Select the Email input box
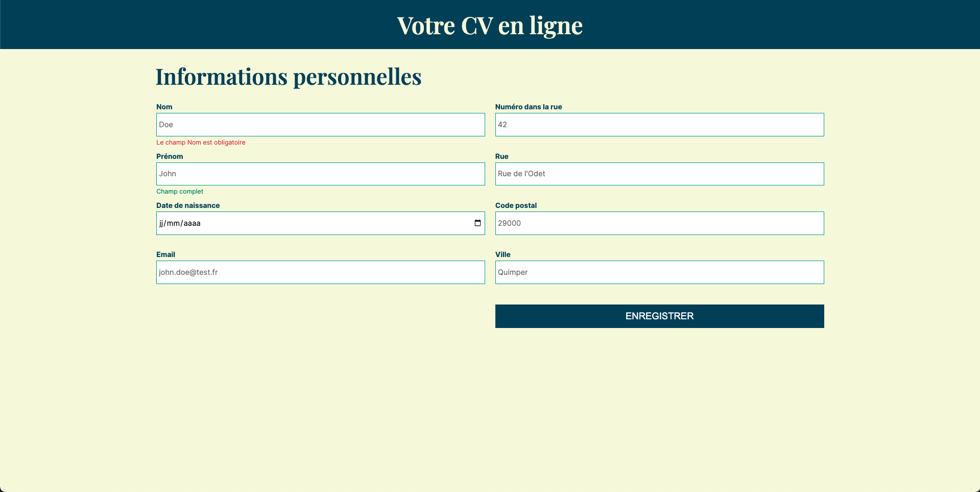Image resolution: width=980 pixels, height=492 pixels. point(320,272)
